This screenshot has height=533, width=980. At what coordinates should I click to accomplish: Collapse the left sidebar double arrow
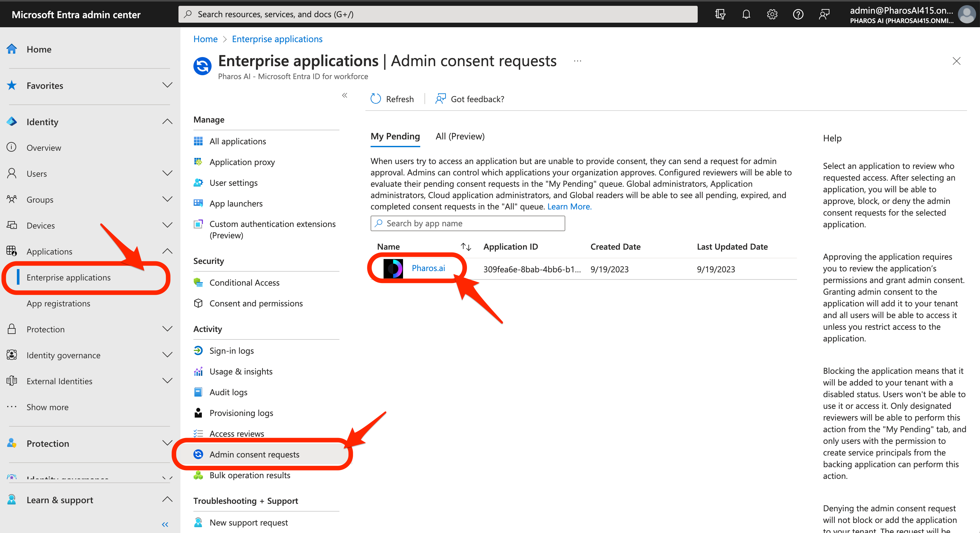tap(165, 524)
